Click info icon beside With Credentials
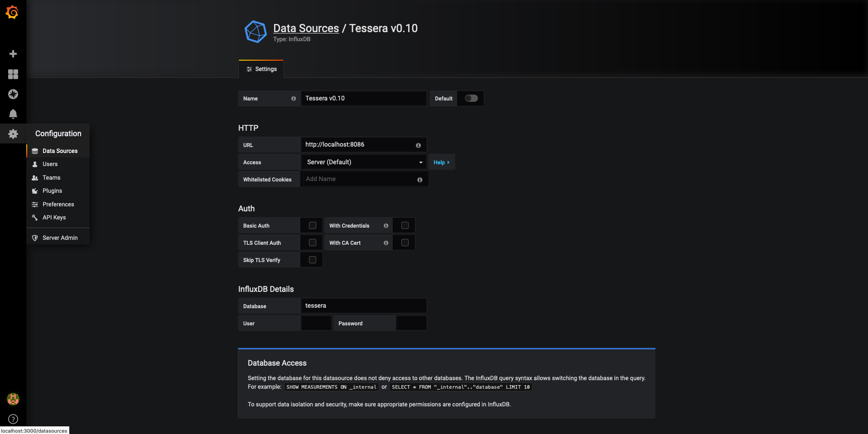 point(386,226)
